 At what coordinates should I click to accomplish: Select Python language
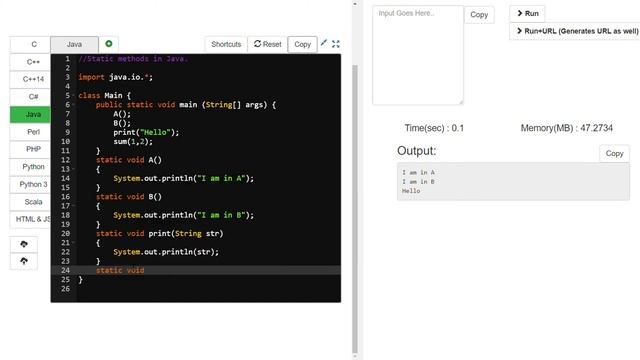click(33, 167)
